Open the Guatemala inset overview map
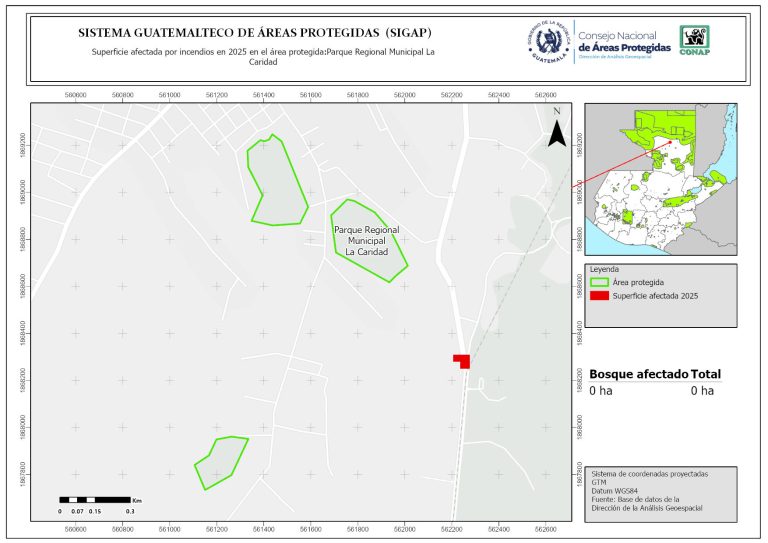The image size is (768, 543). click(x=660, y=180)
